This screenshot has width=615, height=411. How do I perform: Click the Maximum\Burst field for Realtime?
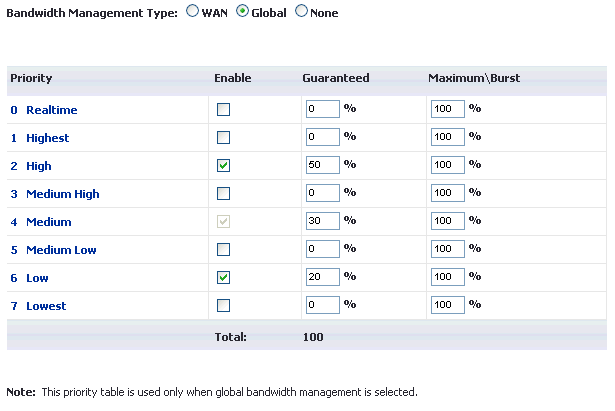[447, 109]
